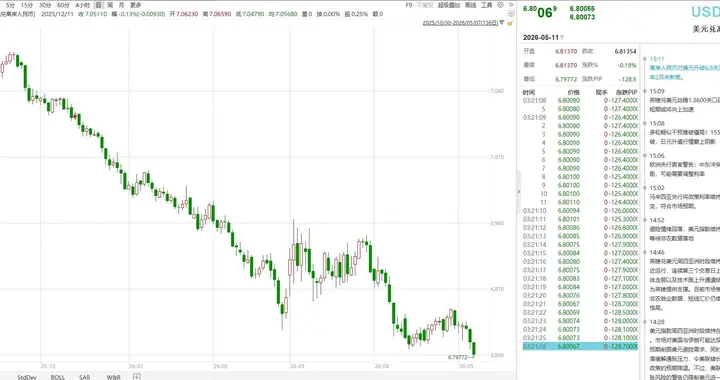Expand the double-chevron toolbar overflow

(511, 5)
